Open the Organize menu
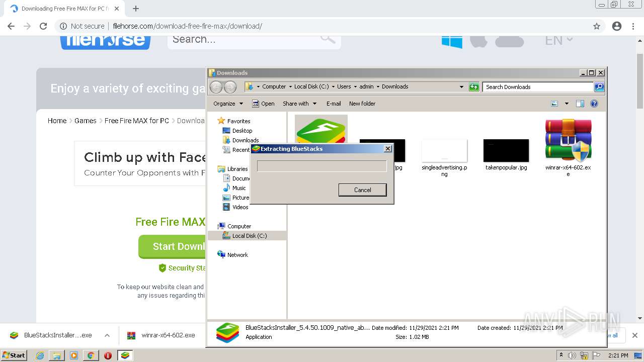 (228, 104)
